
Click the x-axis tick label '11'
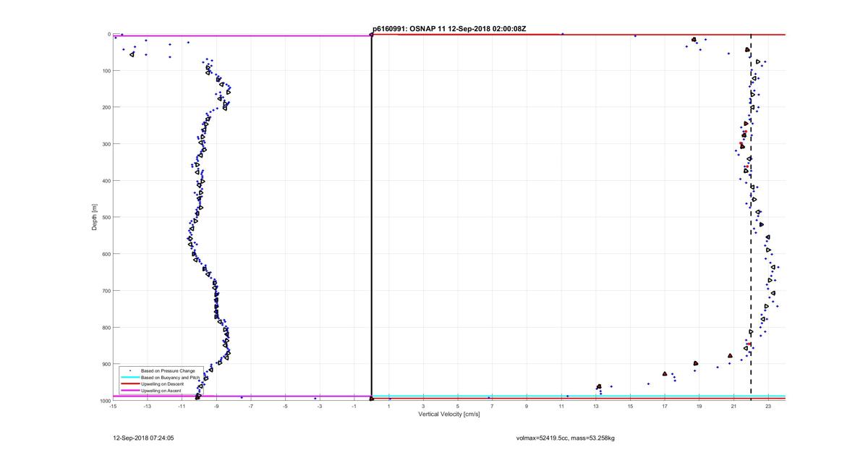click(x=561, y=407)
